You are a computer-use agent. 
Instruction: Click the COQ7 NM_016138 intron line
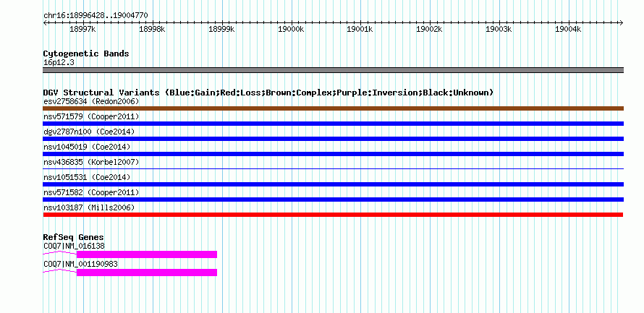(60, 253)
